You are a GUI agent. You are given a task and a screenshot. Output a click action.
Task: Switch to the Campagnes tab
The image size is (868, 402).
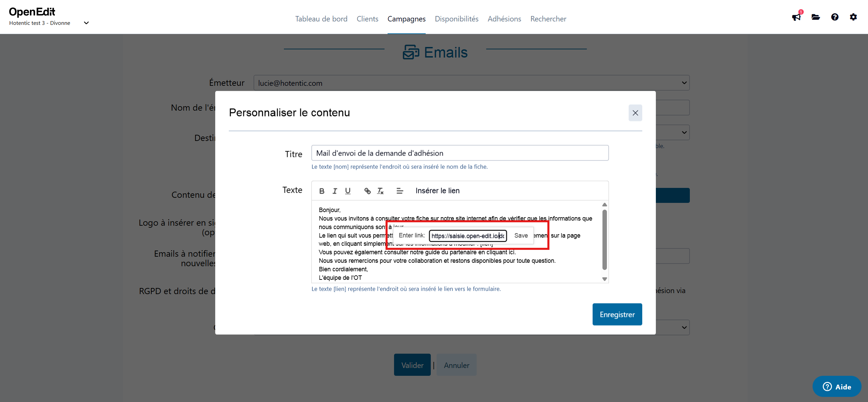click(407, 19)
